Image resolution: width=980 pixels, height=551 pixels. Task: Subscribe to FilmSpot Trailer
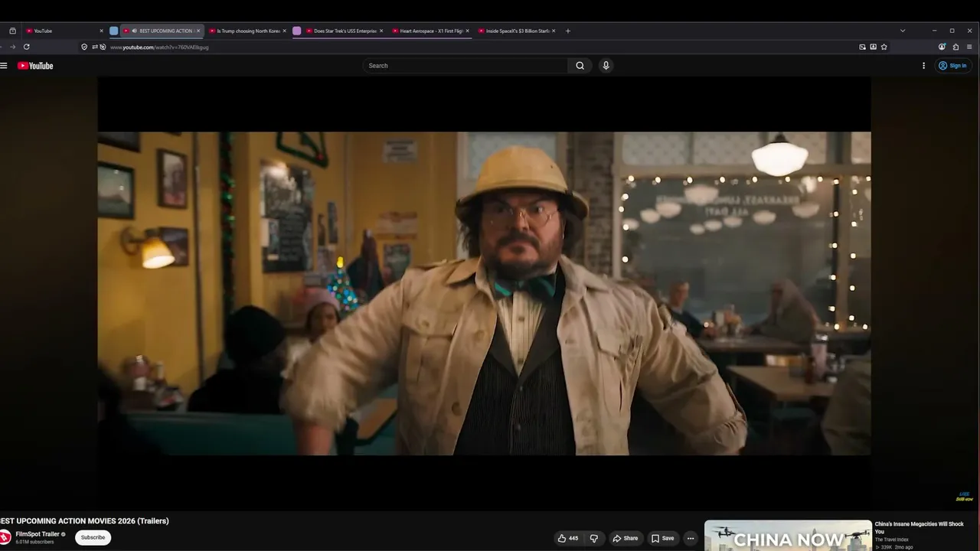coord(93,537)
